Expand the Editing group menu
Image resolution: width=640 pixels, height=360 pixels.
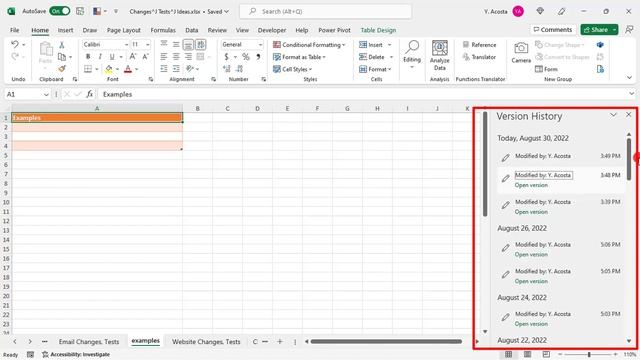pos(412,54)
